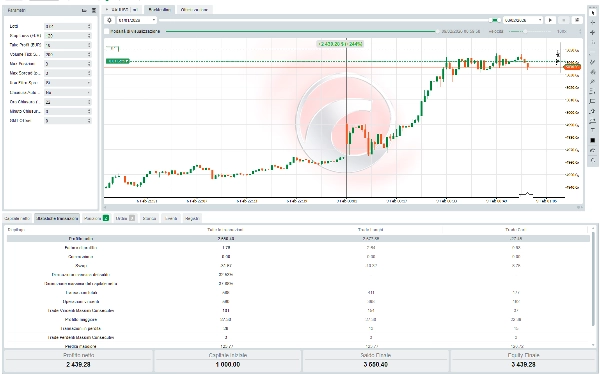Adjust the Take Profit (EUR) stepper

pos(89,45)
